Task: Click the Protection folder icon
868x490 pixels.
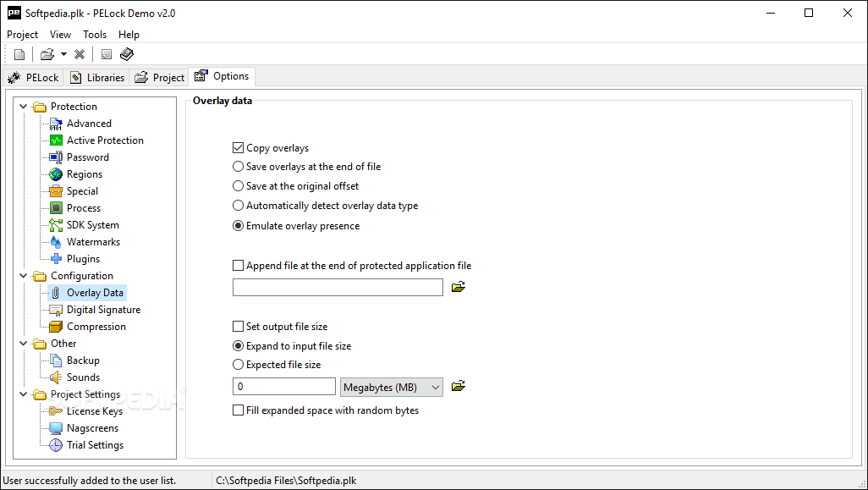Action: [x=39, y=107]
